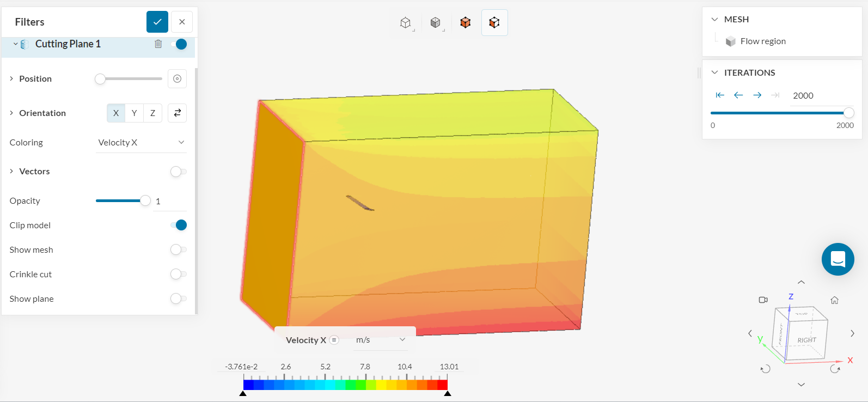Click the legend minimum range marker

pyautogui.click(x=243, y=393)
